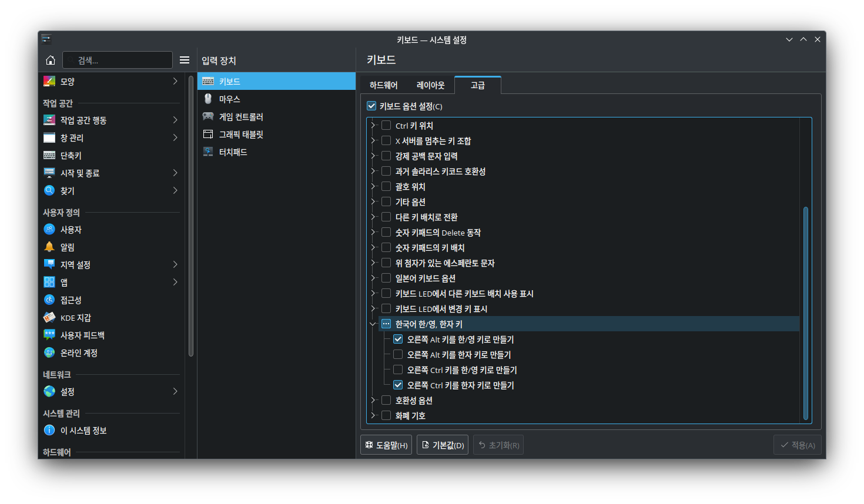Viewport: 864px width, 504px height.
Task: Select the mouse icon in input devices
Action: tap(208, 99)
